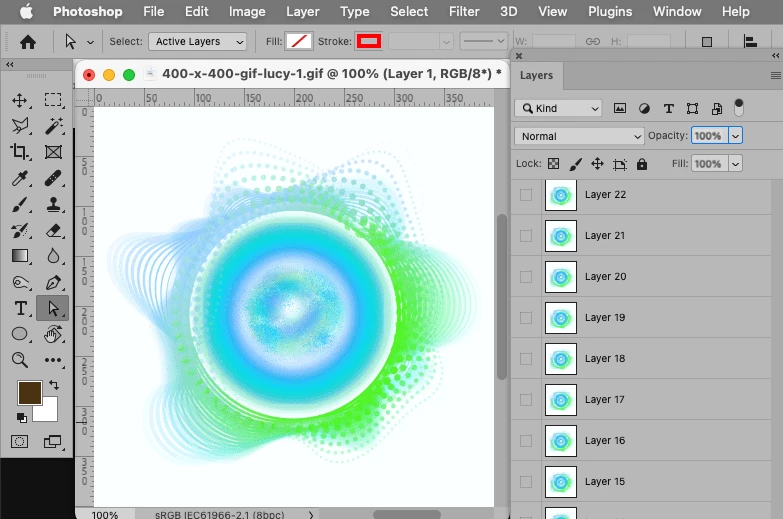Open the Apple menu

tap(26, 11)
